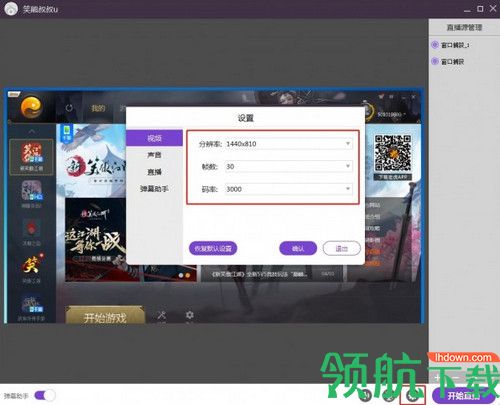This screenshot has width=500, height=405.
Task: Toggle the 弹幕助手 switch
Action: pyautogui.click(x=45, y=396)
